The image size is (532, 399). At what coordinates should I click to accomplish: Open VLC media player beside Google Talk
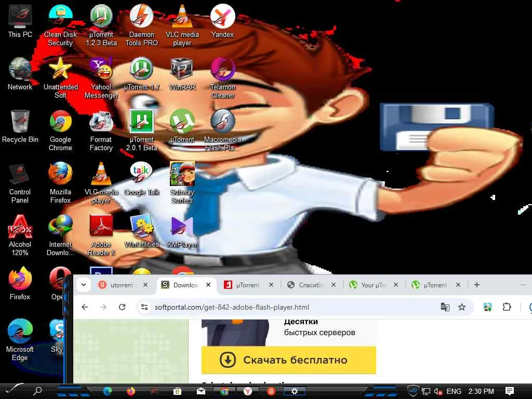coord(101,183)
